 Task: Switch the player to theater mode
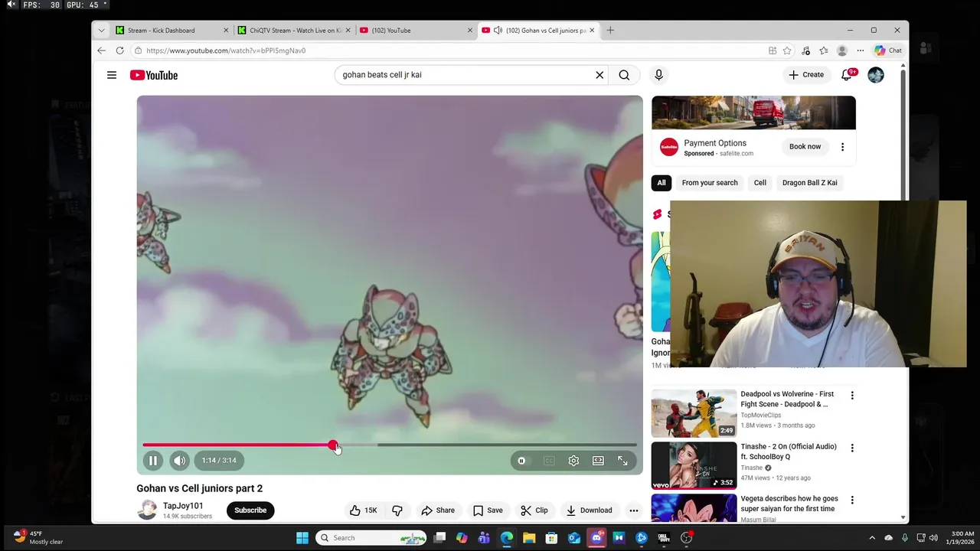click(x=598, y=461)
